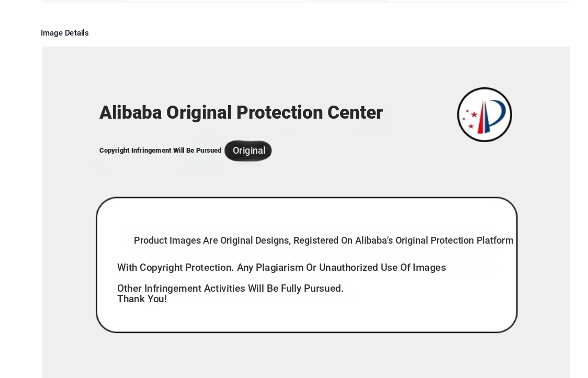Click the word Original in the large title
This screenshot has width=588, height=378.
coord(199,113)
